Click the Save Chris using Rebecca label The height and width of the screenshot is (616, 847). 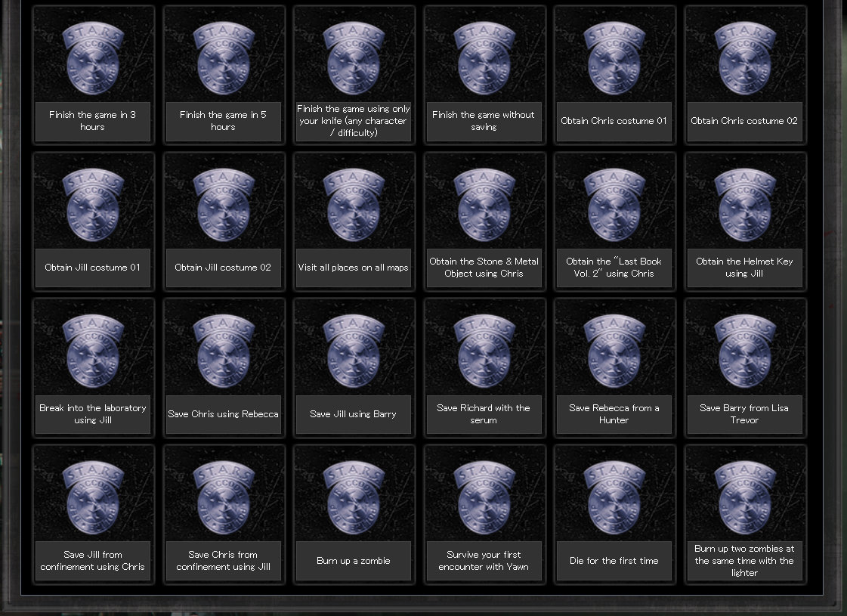point(224,414)
